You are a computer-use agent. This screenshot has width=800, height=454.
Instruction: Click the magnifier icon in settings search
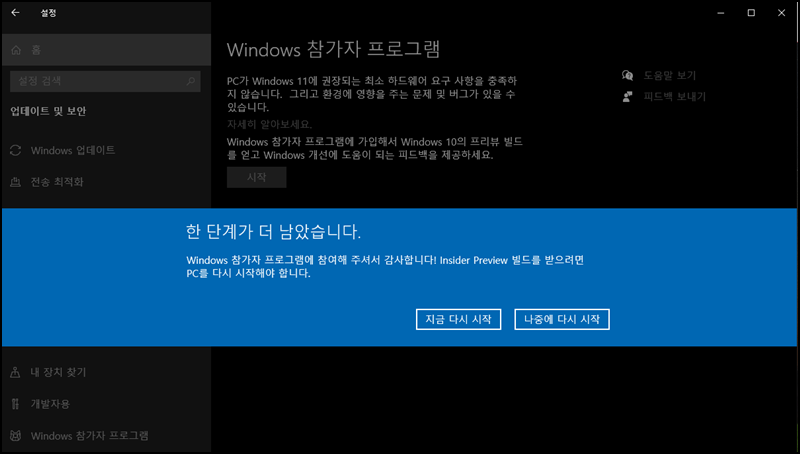pyautogui.click(x=190, y=81)
